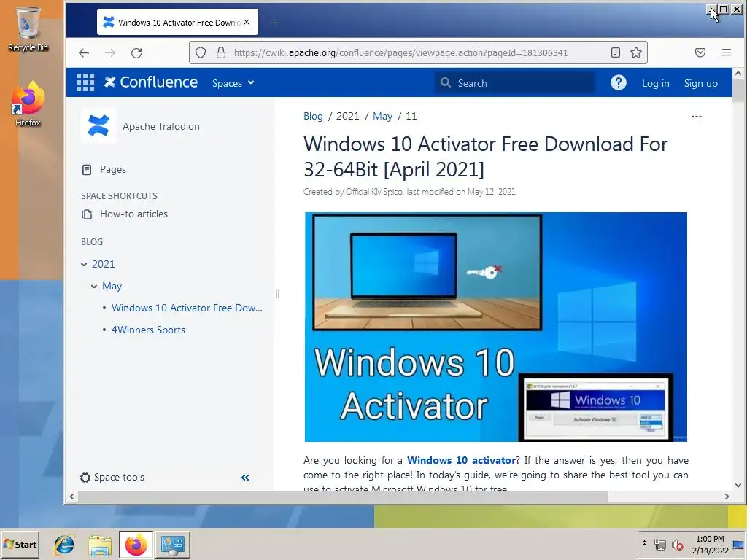747x560 pixels.
Task: Click the horizontal scrollbar thumb
Action: click(x=343, y=497)
